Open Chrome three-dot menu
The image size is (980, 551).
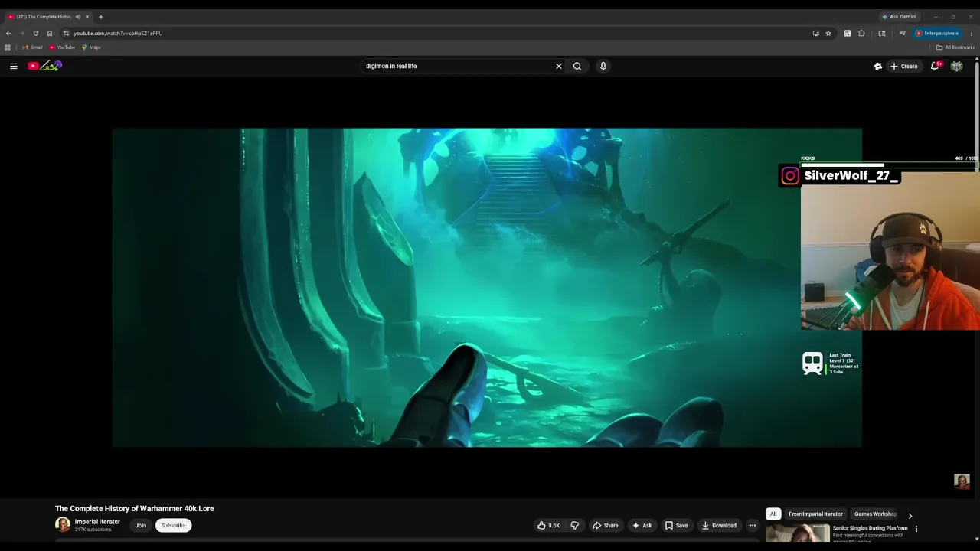972,33
